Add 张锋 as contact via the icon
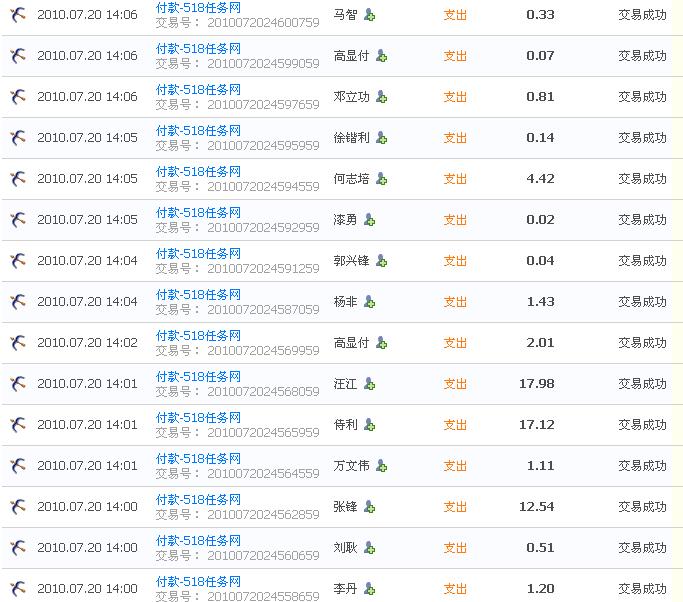This screenshot has width=683, height=602. click(x=370, y=507)
